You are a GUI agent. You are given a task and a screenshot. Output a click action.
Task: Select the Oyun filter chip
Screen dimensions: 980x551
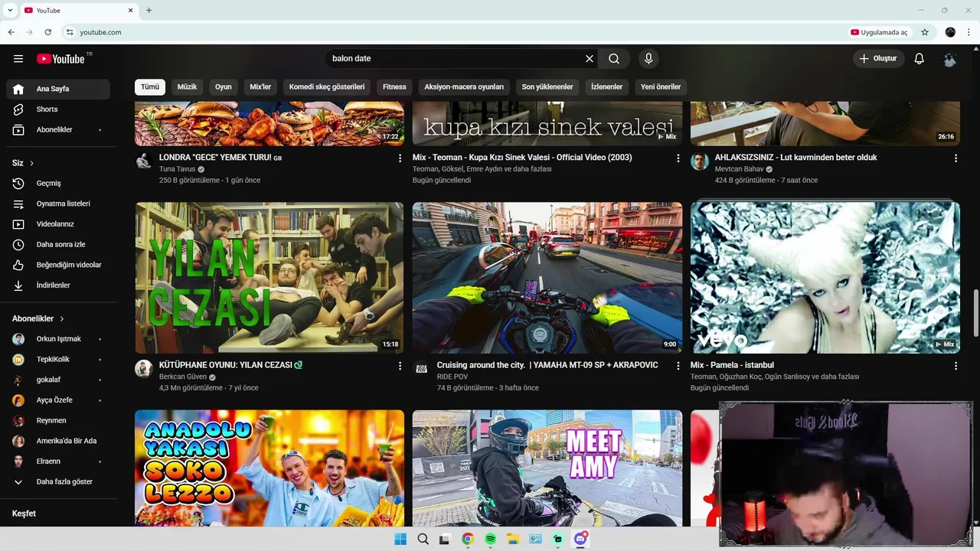[x=223, y=86]
